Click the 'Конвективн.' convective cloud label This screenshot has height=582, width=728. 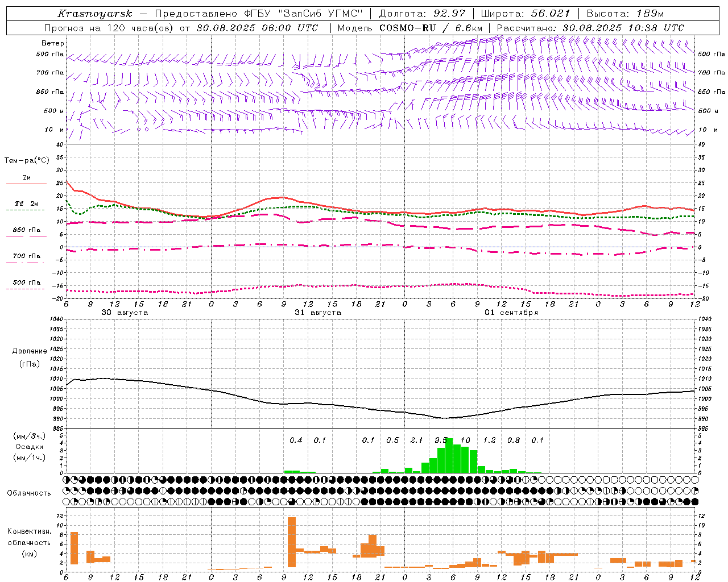pyautogui.click(x=30, y=531)
